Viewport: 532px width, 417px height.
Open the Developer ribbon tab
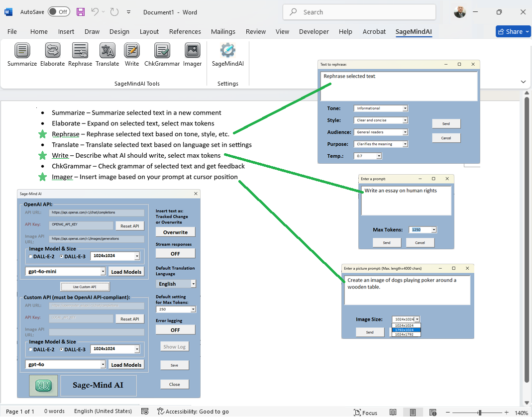coord(314,31)
